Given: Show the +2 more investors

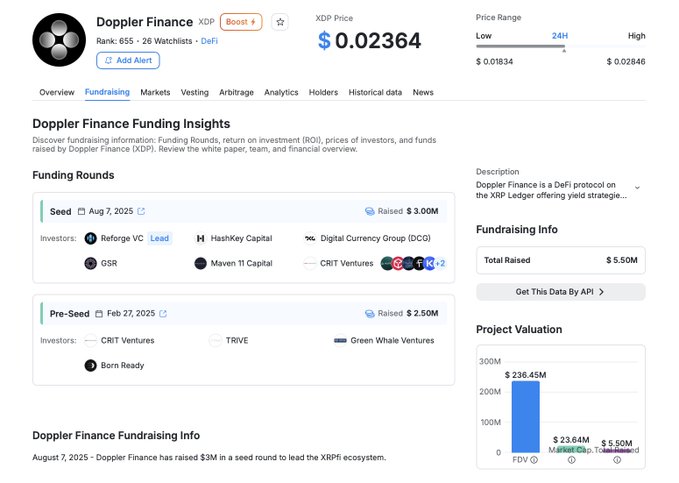Looking at the screenshot, I should tap(440, 263).
